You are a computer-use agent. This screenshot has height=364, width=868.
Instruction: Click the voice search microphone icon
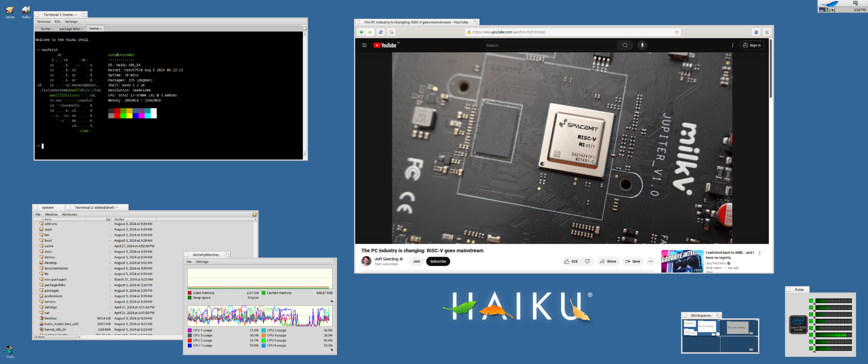[642, 45]
